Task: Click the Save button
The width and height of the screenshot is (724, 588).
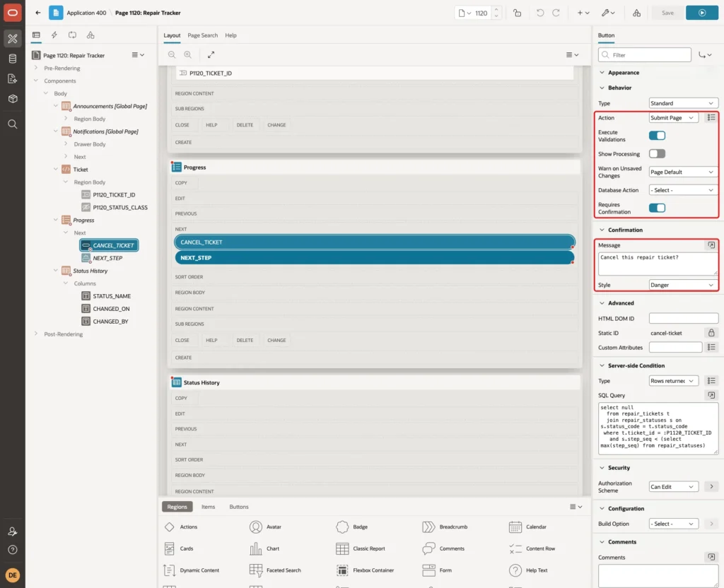Action: pos(667,13)
